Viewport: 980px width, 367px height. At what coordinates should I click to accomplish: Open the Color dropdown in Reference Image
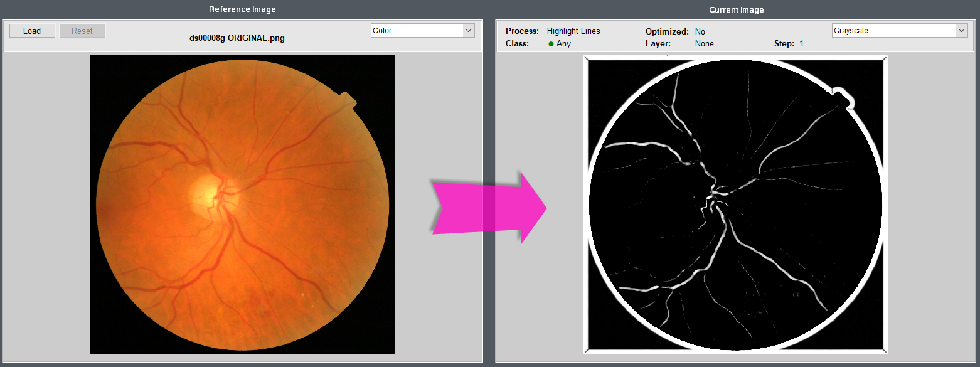422,31
